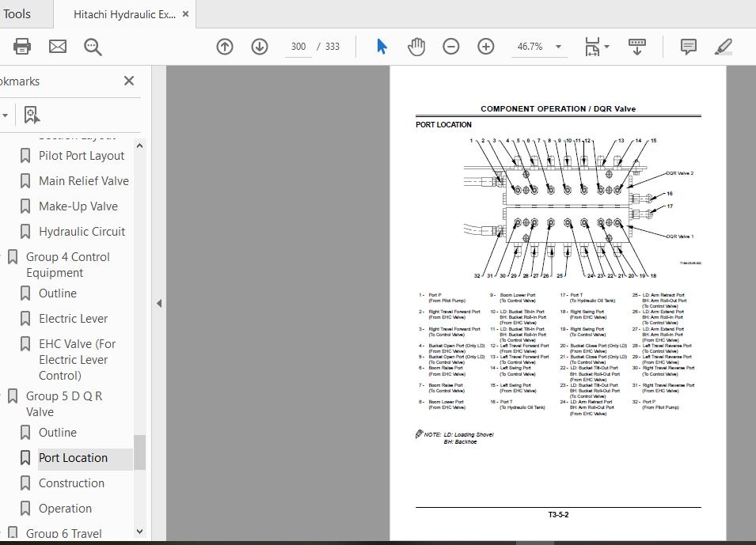Click the bookmarks panel scrollbar thumb
The image size is (756, 545).
tap(140, 452)
